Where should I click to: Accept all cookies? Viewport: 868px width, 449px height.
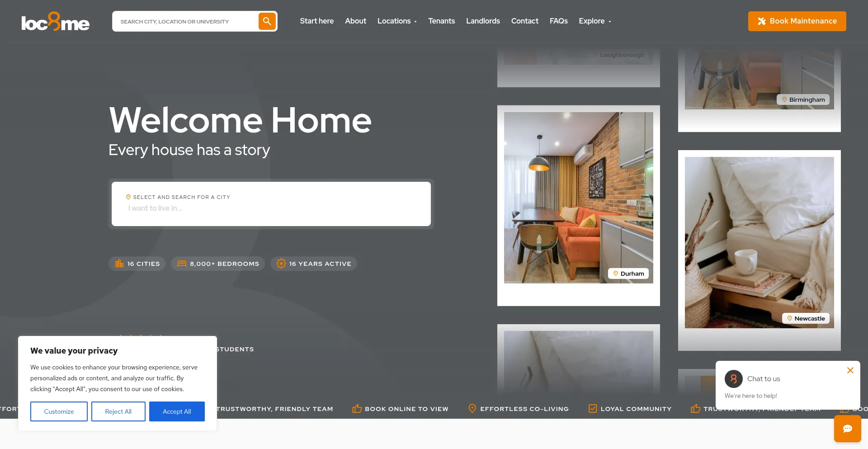[177, 411]
